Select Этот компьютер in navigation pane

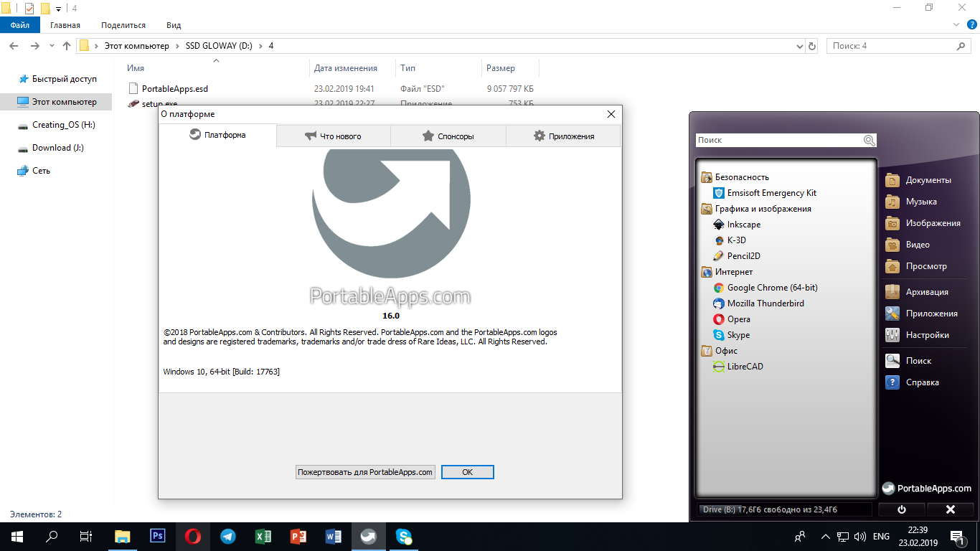(x=57, y=102)
